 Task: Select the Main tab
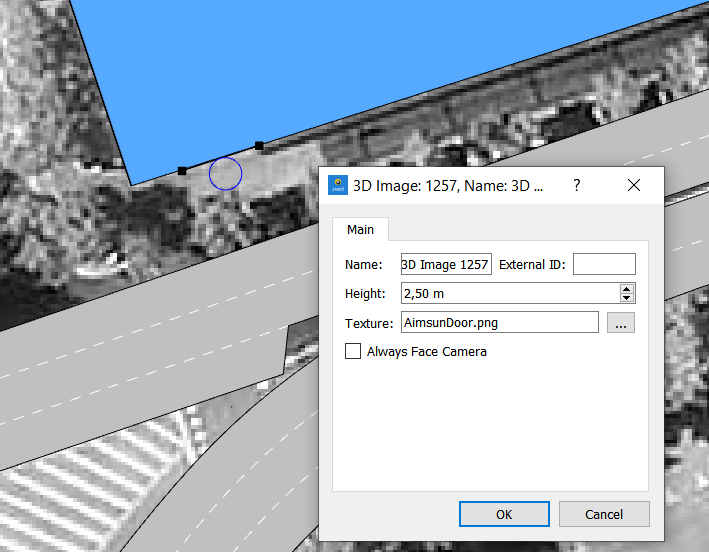[x=360, y=230]
